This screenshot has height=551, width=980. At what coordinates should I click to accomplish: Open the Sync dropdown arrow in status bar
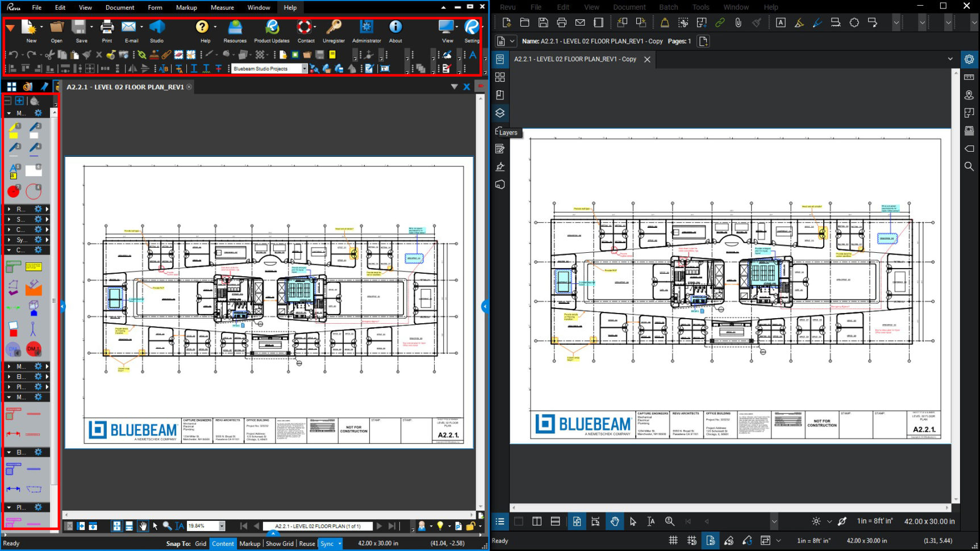(x=340, y=544)
